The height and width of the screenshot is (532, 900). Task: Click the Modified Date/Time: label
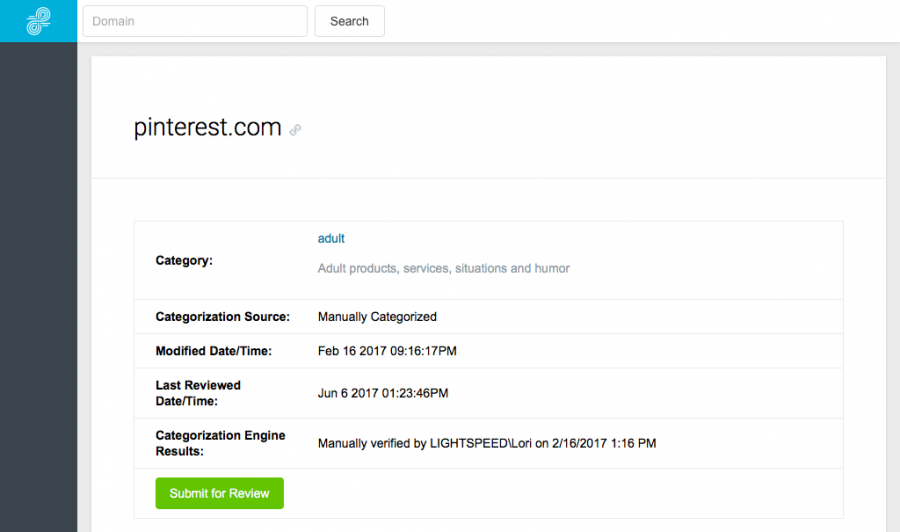214,351
